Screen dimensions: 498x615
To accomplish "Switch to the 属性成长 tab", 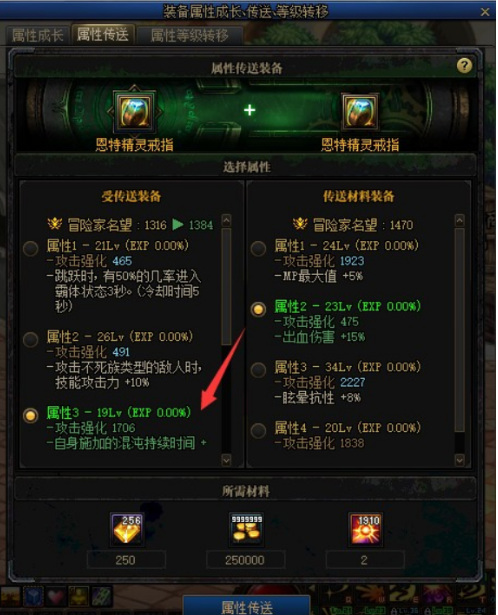I will point(38,36).
